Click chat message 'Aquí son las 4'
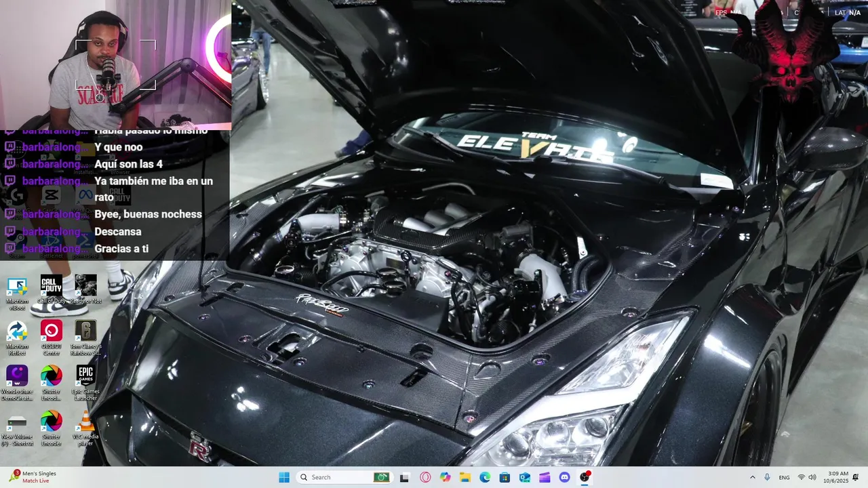The width and height of the screenshot is (868, 488). (x=128, y=164)
